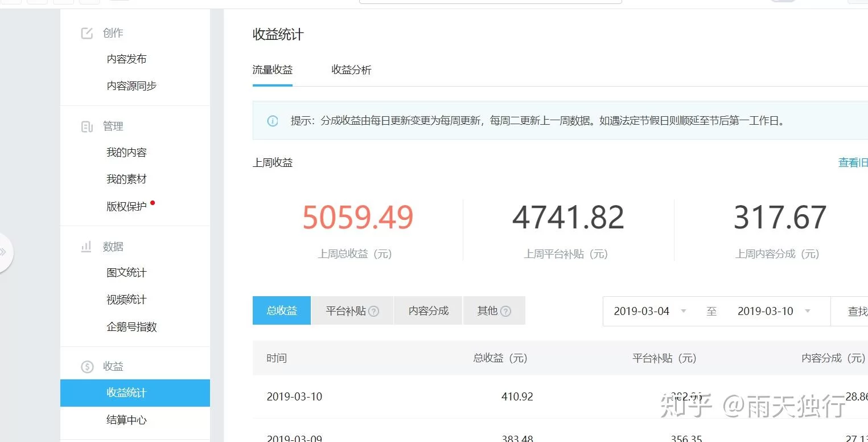
Task: Select 内容分成 filter button
Action: coord(428,310)
